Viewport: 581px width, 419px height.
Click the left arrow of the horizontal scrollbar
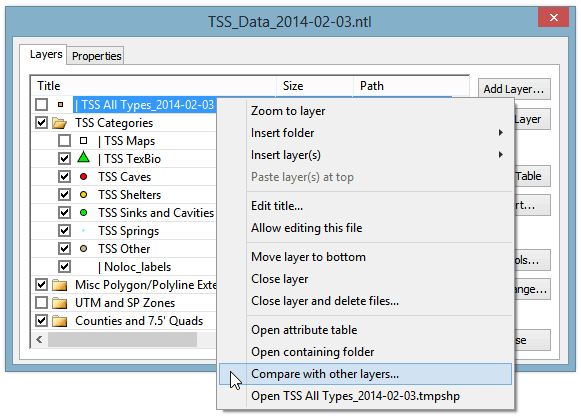[39, 339]
